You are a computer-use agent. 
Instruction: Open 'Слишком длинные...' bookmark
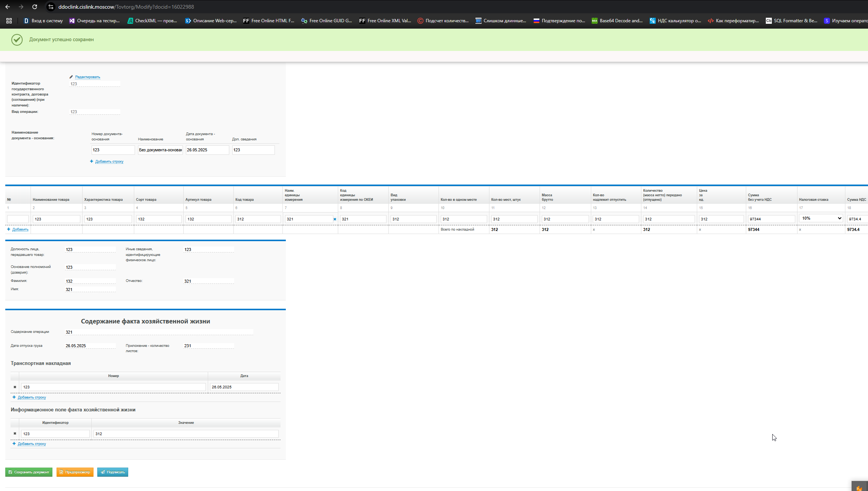(501, 21)
